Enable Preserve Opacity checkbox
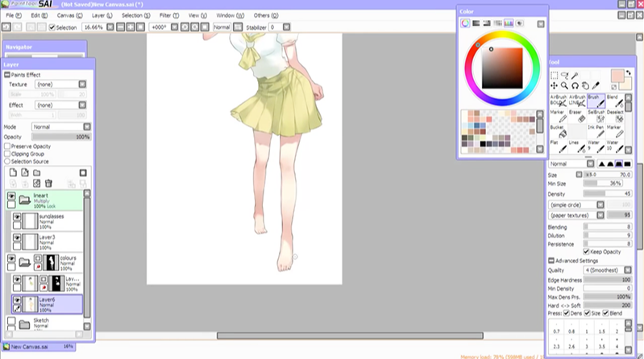The image size is (644, 359). coord(8,146)
